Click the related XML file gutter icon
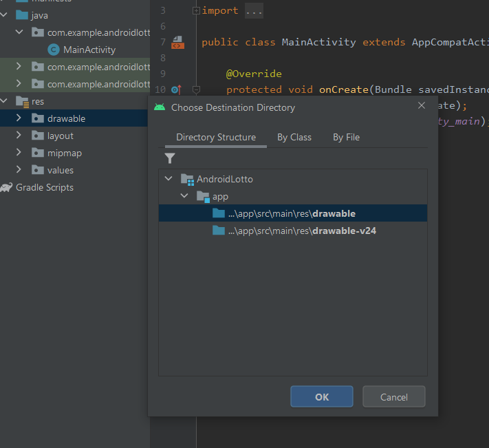The height and width of the screenshot is (448, 489). pyautogui.click(x=177, y=43)
